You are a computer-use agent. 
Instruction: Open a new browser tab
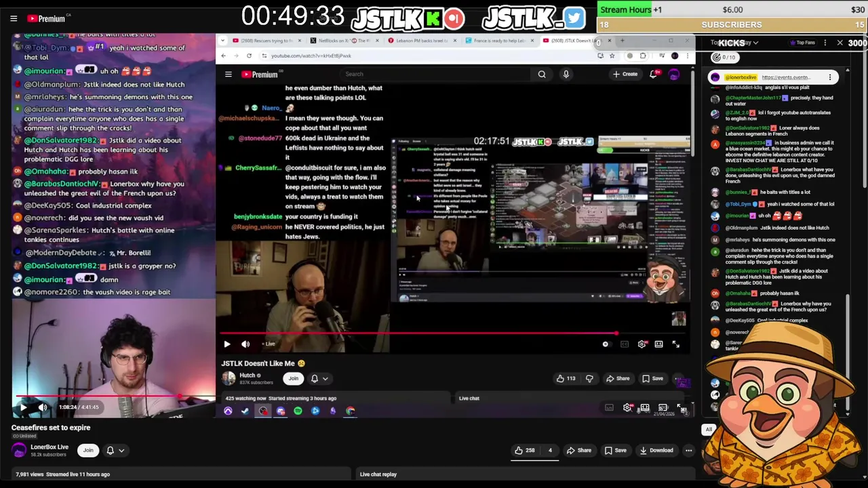622,41
